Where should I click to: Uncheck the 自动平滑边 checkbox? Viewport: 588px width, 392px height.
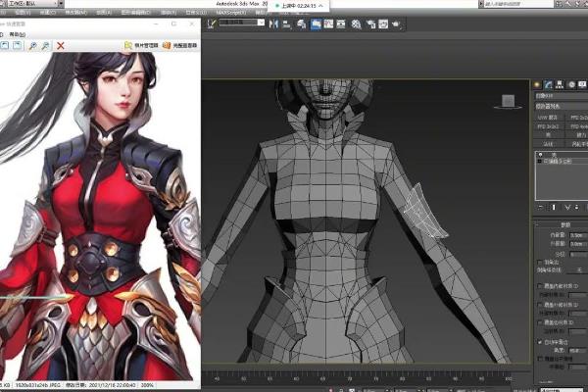pyautogui.click(x=540, y=342)
